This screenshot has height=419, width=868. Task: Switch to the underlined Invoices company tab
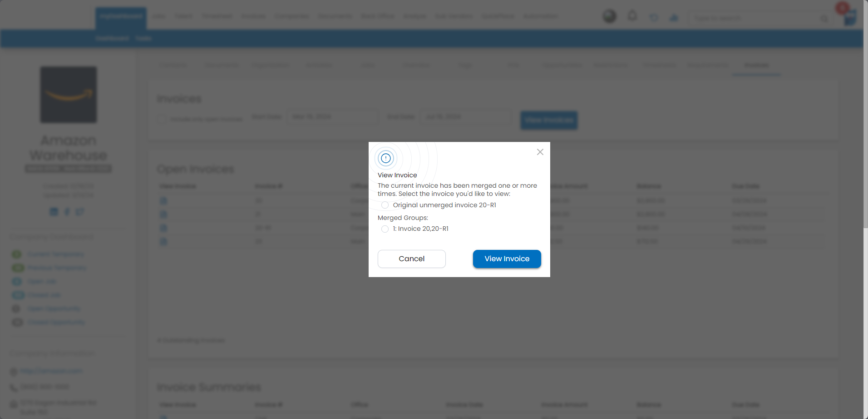tap(756, 65)
